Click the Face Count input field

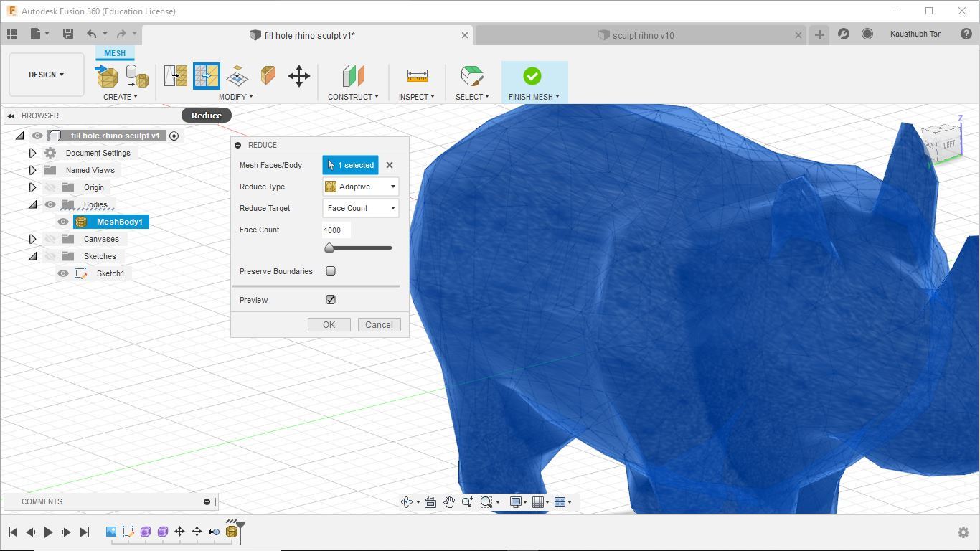point(336,230)
